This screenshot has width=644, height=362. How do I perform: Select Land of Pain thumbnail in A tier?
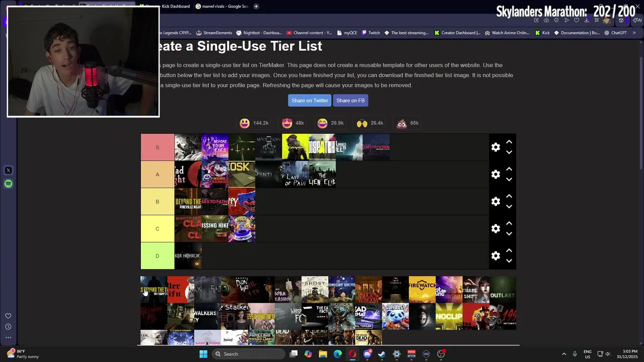pos(295,174)
